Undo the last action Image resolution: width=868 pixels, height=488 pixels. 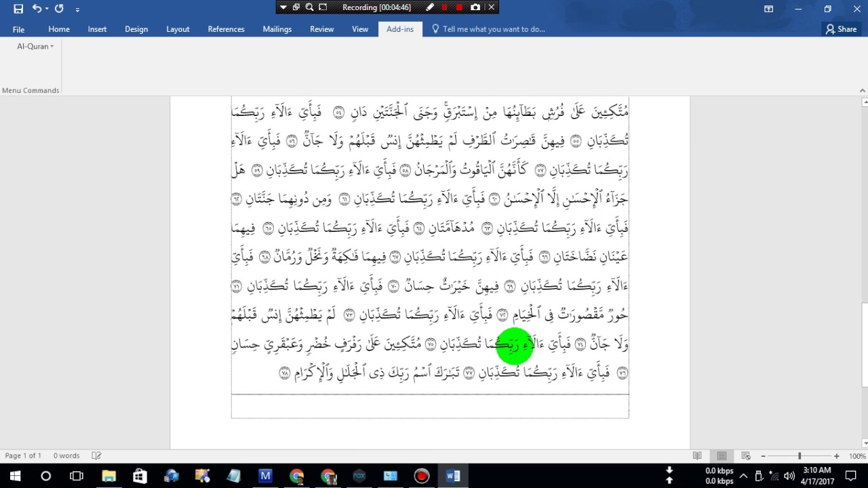pyautogui.click(x=37, y=9)
